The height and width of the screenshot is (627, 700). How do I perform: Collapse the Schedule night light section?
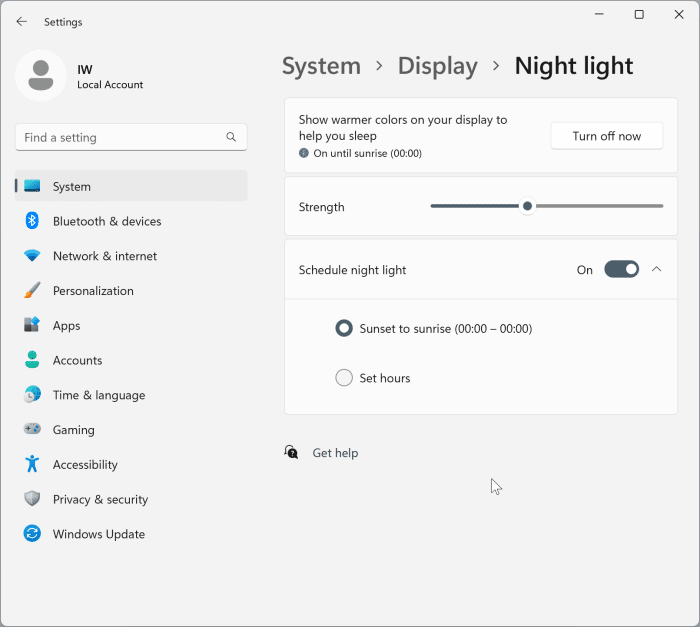(x=656, y=269)
